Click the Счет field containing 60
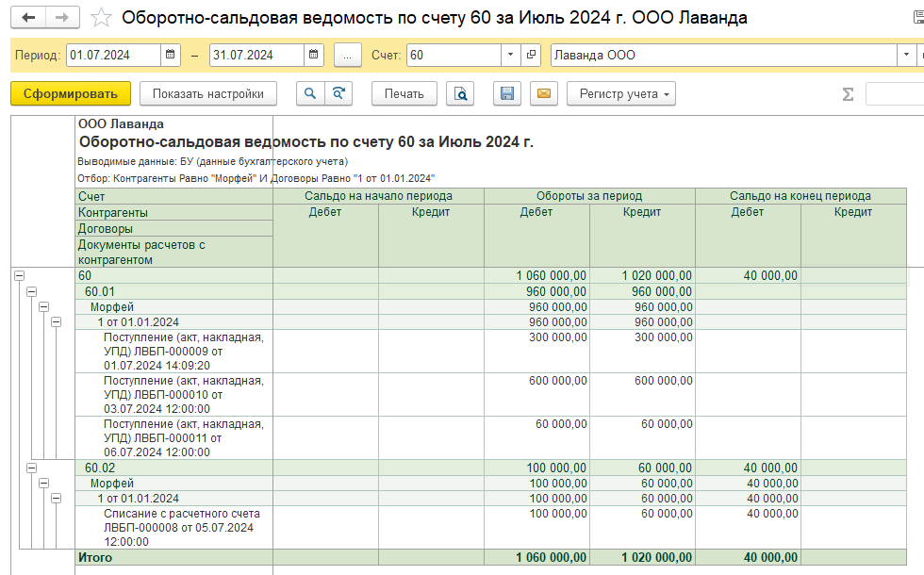This screenshot has height=575, width=924. pos(454,55)
